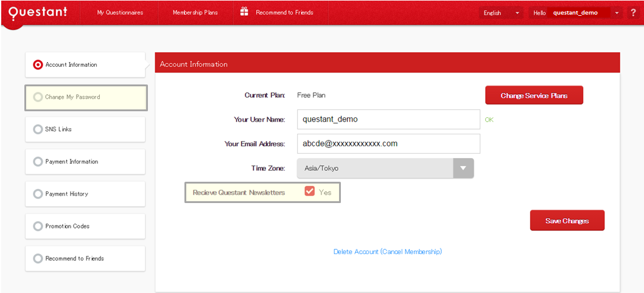Select Promotion Codes radio button
Screen dimensions: 644x293
coord(38,226)
